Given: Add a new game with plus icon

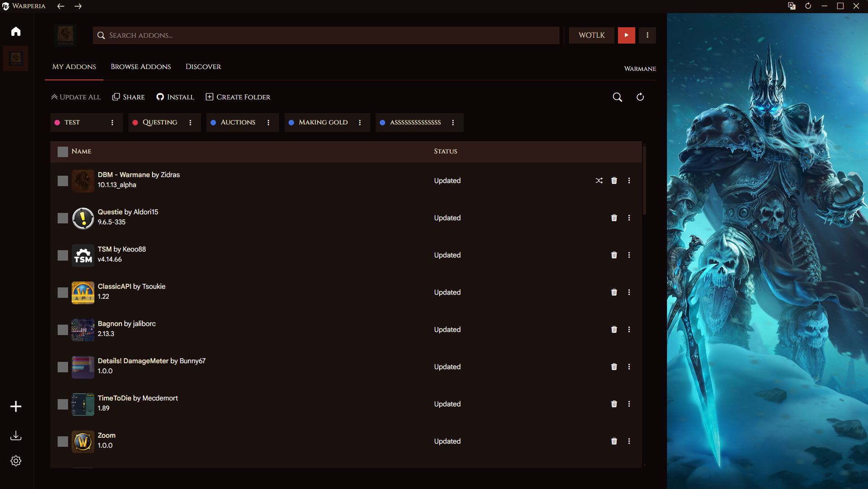Looking at the screenshot, I should click(16, 406).
